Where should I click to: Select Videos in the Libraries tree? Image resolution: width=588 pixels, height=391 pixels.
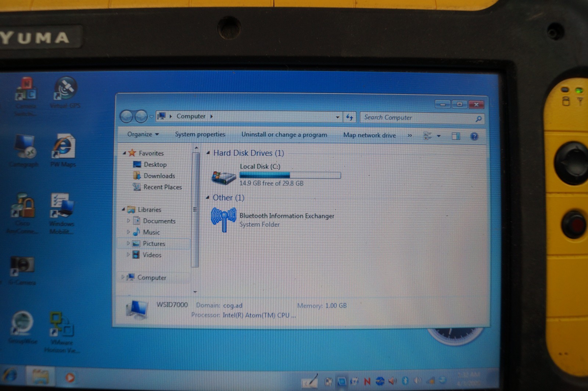(147, 255)
